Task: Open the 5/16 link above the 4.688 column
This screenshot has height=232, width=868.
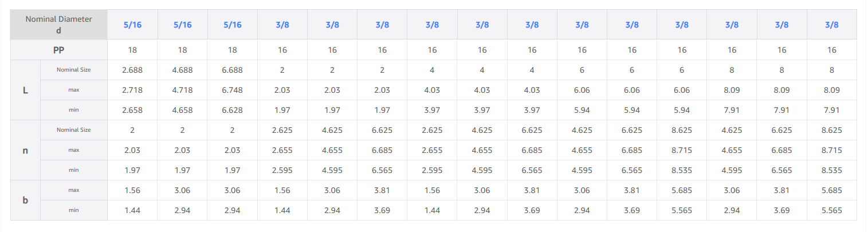Action: click(182, 25)
